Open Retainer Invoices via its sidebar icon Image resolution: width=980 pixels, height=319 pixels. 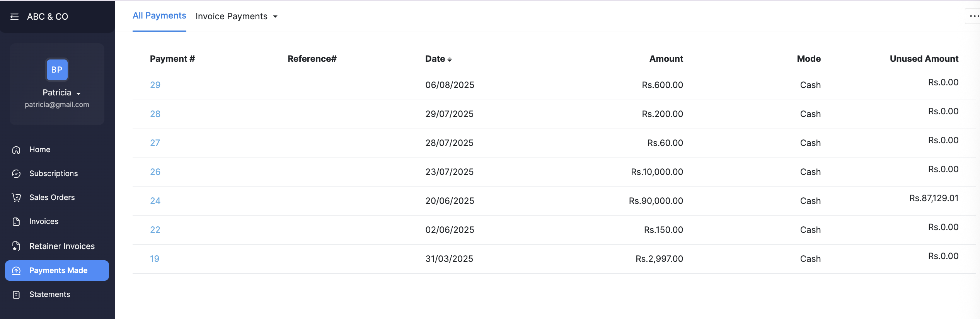tap(16, 246)
